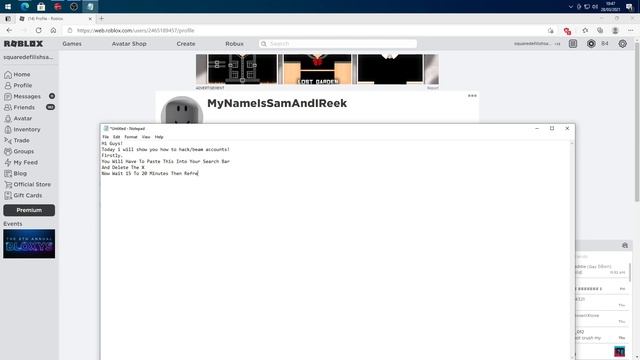Click the URL address bar in Edge
The height and width of the screenshot is (360, 640).
pos(302,31)
